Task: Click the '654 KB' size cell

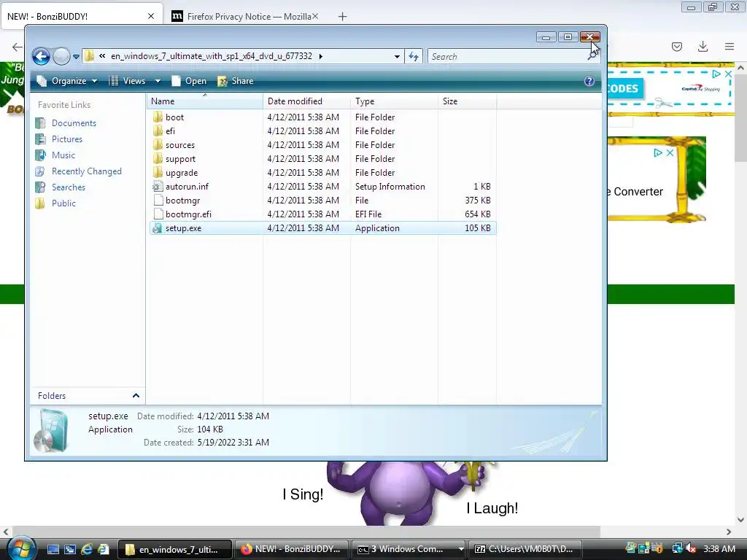Action: click(477, 214)
